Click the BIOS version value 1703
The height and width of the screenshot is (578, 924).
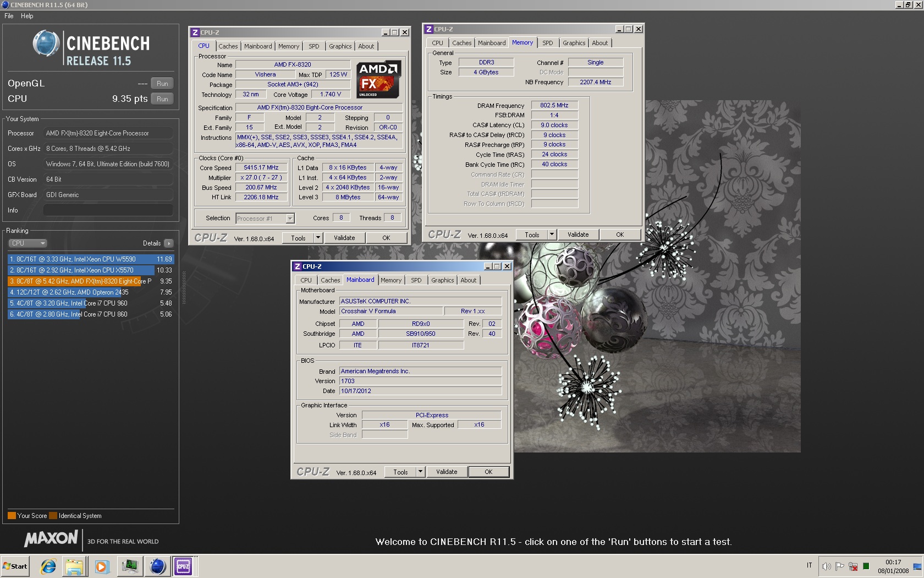click(x=421, y=381)
